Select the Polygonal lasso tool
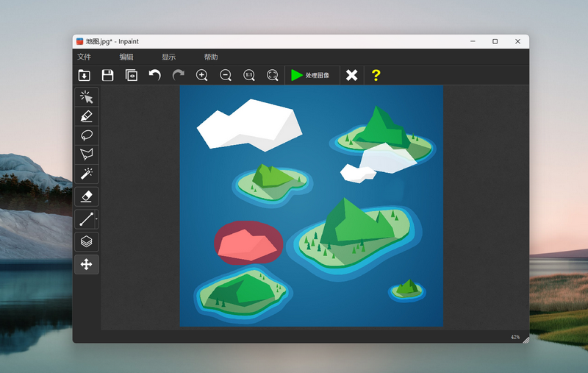This screenshot has height=373, width=588. (x=87, y=154)
